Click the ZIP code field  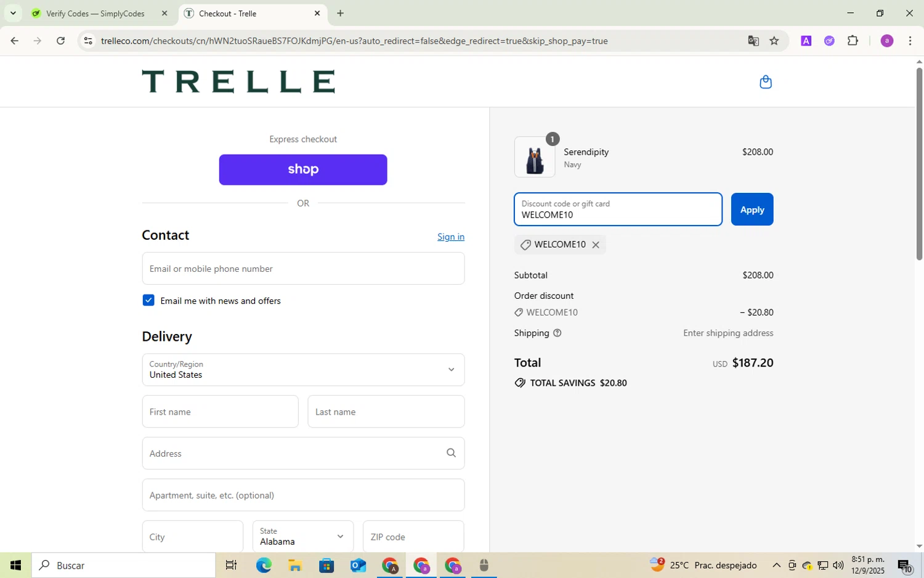click(x=413, y=537)
